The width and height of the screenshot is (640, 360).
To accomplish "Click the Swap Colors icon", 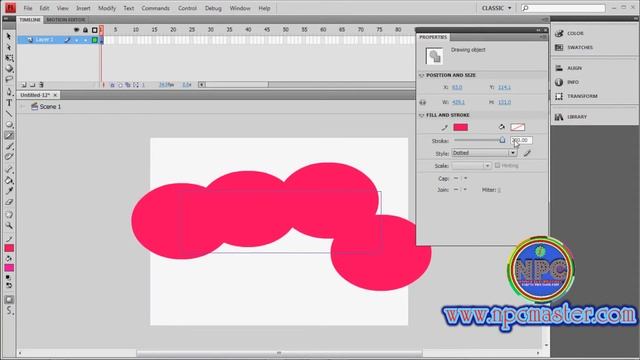I will pyautogui.click(x=9, y=285).
